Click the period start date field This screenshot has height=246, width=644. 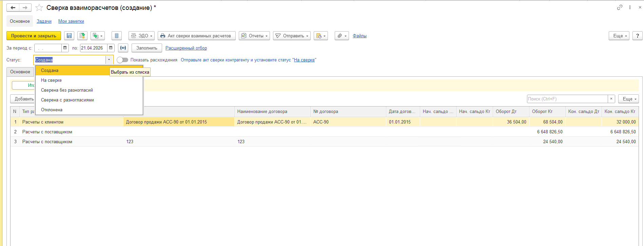(48, 48)
